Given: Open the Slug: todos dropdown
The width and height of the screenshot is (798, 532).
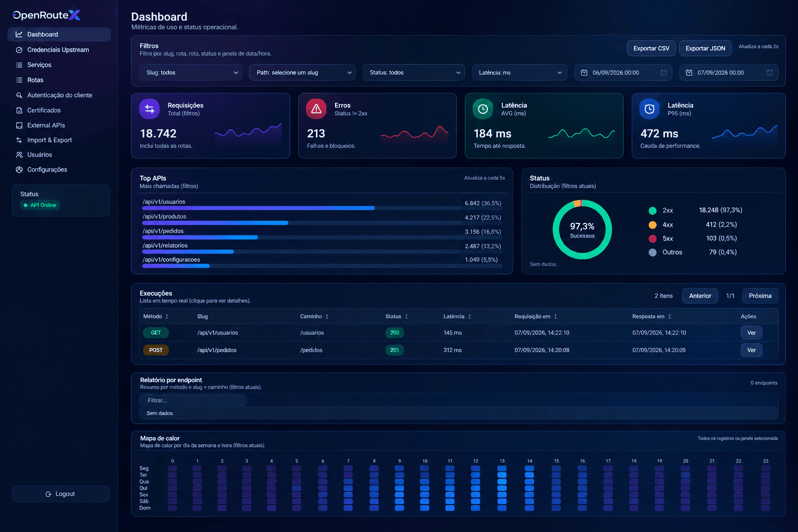Looking at the screenshot, I should [x=191, y=73].
